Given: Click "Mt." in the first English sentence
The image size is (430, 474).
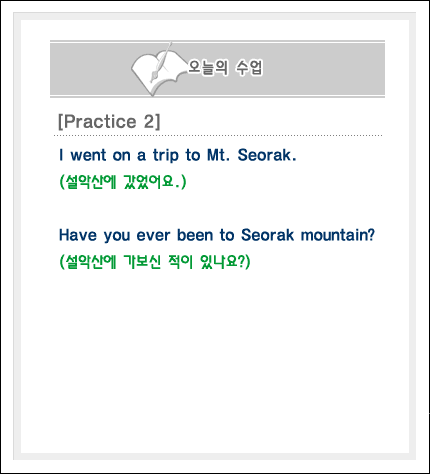Looking at the screenshot, I should coord(218,155).
